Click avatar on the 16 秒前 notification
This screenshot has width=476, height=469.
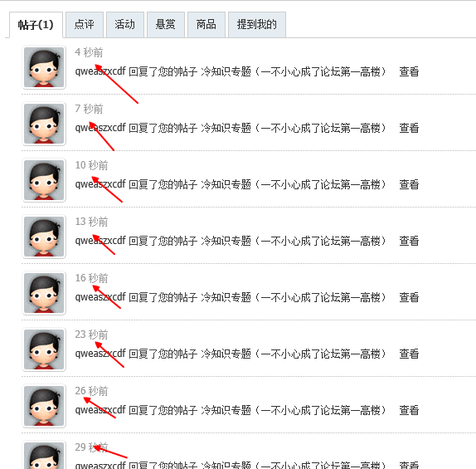(44, 293)
